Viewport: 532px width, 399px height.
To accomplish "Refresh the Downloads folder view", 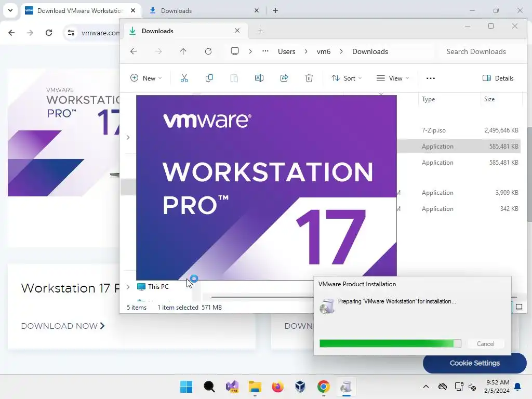I will [x=208, y=51].
